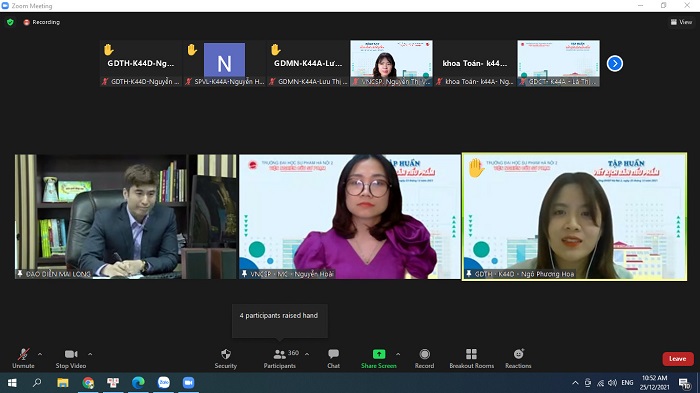Click the green Share Screen icon
Screen dimensions: 700x393
pos(379,354)
